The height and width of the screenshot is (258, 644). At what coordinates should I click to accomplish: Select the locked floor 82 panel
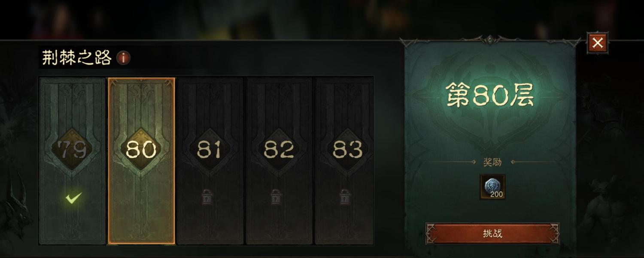(279, 161)
